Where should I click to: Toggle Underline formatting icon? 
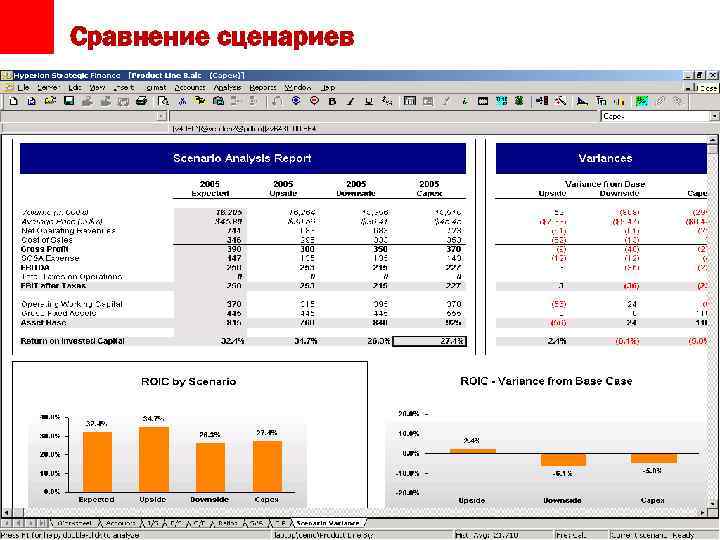pyautogui.click(x=369, y=101)
